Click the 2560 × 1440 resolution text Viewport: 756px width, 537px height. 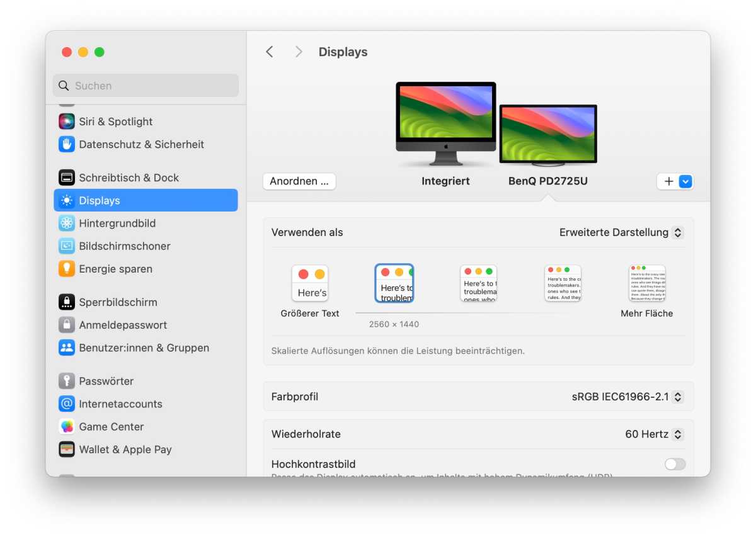394,324
